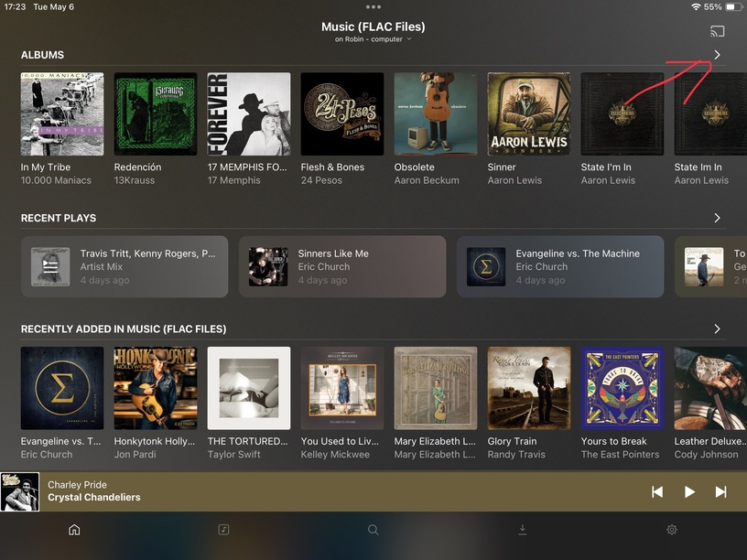Open Flesh & Bones album cover

[x=342, y=113]
